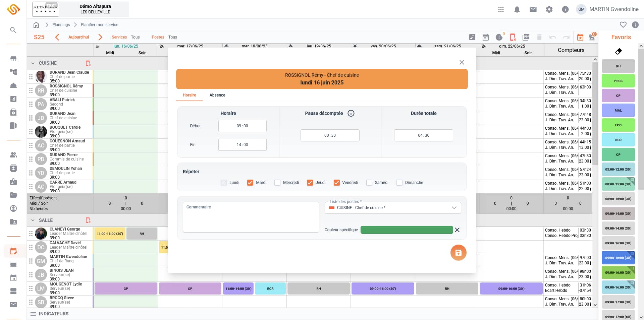Screen dimensions: 644x320
Task: Click the PDF export icon in toolbar
Action: [526, 37]
